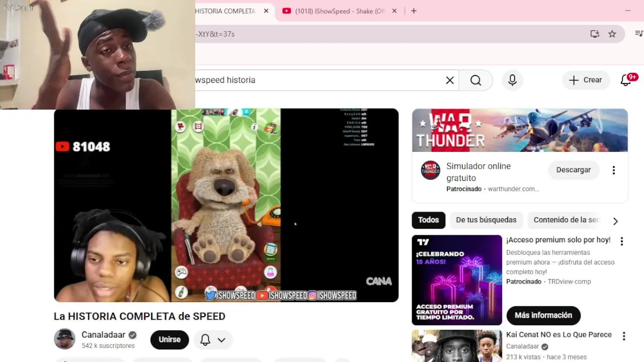Click the Más información button
This screenshot has height=362, width=644.
pos(543,315)
